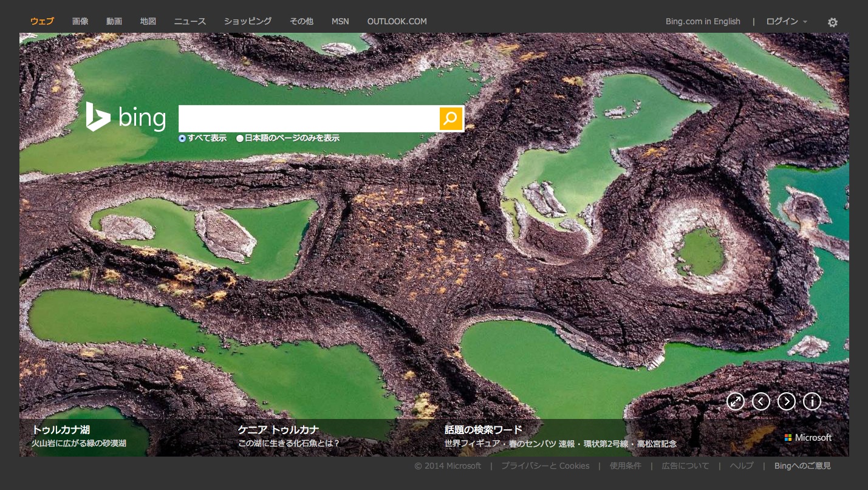The height and width of the screenshot is (490, 868).
Task: Go to the 地図 section
Action: click(x=148, y=21)
